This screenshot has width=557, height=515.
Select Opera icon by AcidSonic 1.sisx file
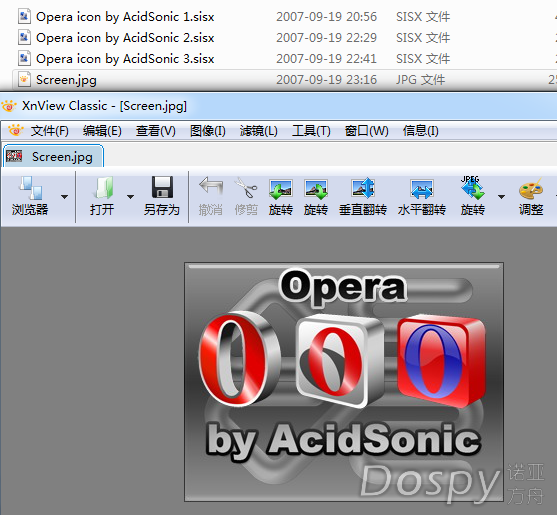pyautogui.click(x=125, y=17)
